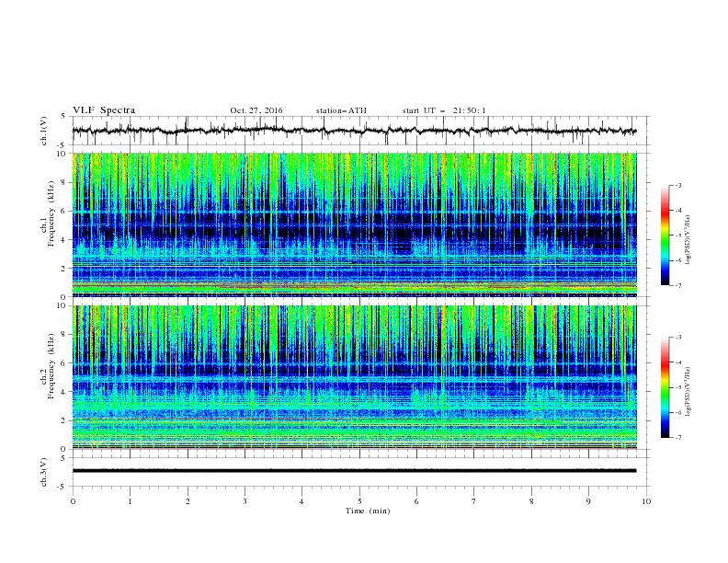The image size is (728, 563).
Task: Click time axis tick label "3"
Action: [245, 501]
